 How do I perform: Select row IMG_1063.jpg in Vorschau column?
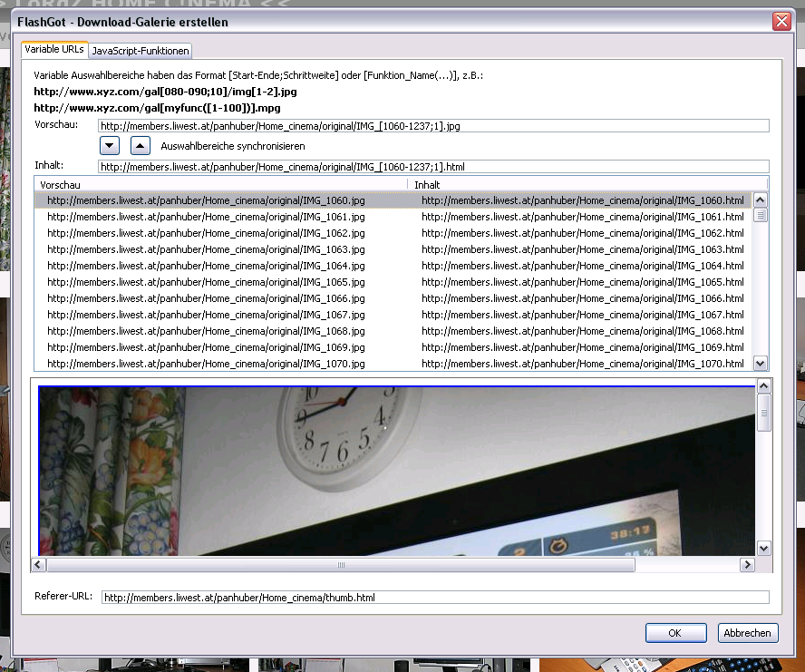(206, 249)
